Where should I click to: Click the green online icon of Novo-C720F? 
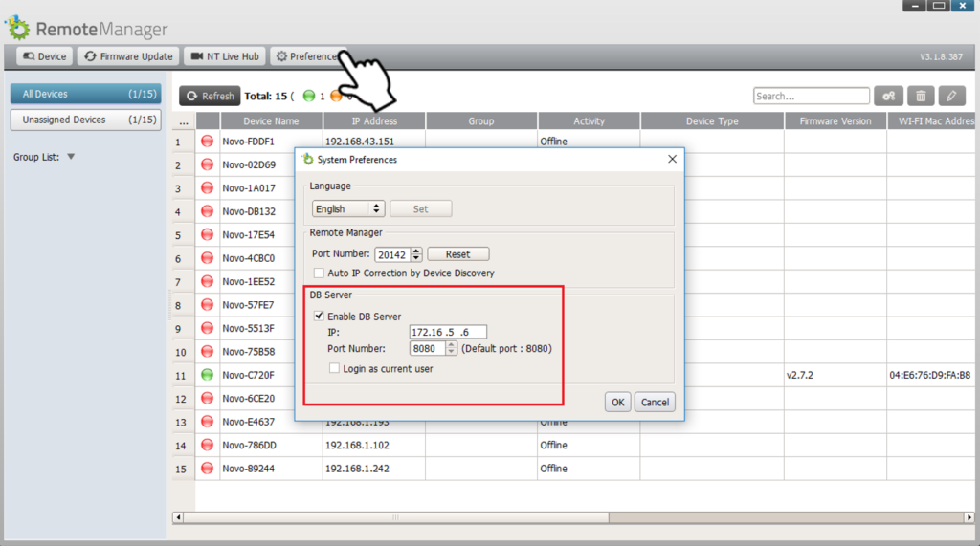[207, 375]
